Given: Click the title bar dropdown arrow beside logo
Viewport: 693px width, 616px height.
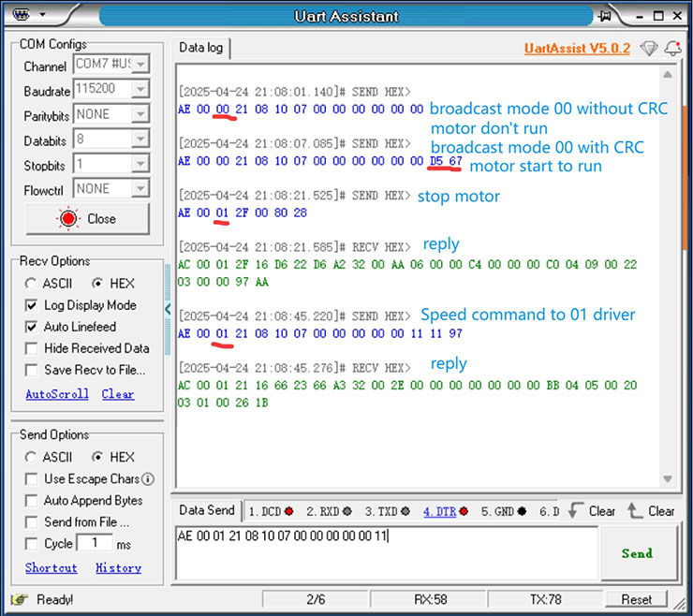Looking at the screenshot, I should tap(42, 15).
